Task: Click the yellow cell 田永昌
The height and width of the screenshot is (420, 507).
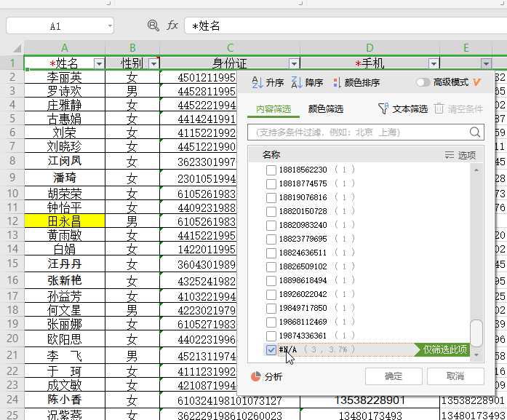Action: 65,221
